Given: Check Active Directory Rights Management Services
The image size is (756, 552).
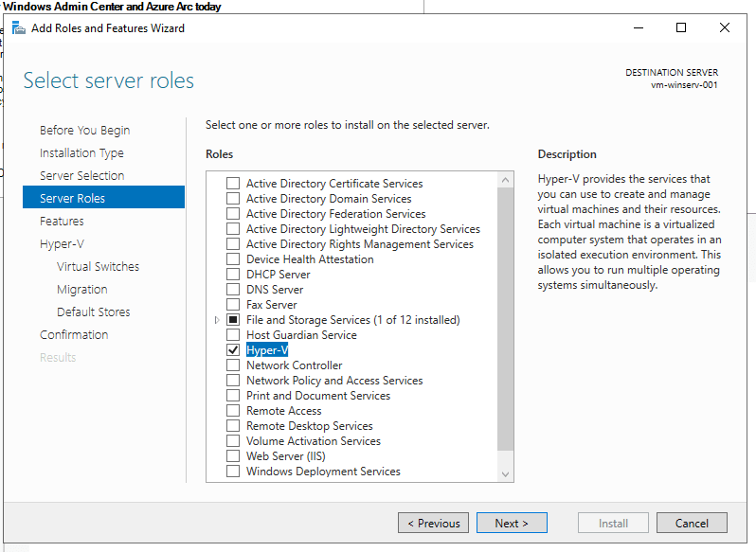Looking at the screenshot, I should tap(233, 244).
